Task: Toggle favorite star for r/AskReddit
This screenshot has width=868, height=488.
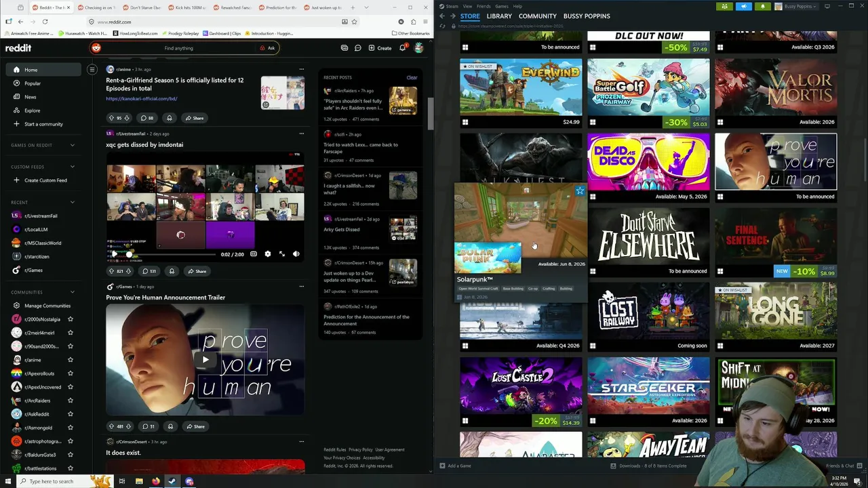Action: pyautogui.click(x=71, y=414)
